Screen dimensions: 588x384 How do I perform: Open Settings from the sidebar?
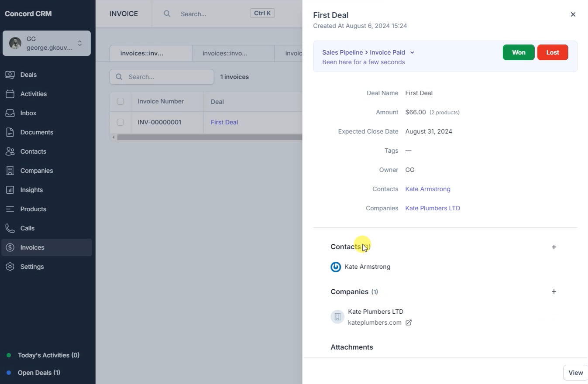point(31,267)
